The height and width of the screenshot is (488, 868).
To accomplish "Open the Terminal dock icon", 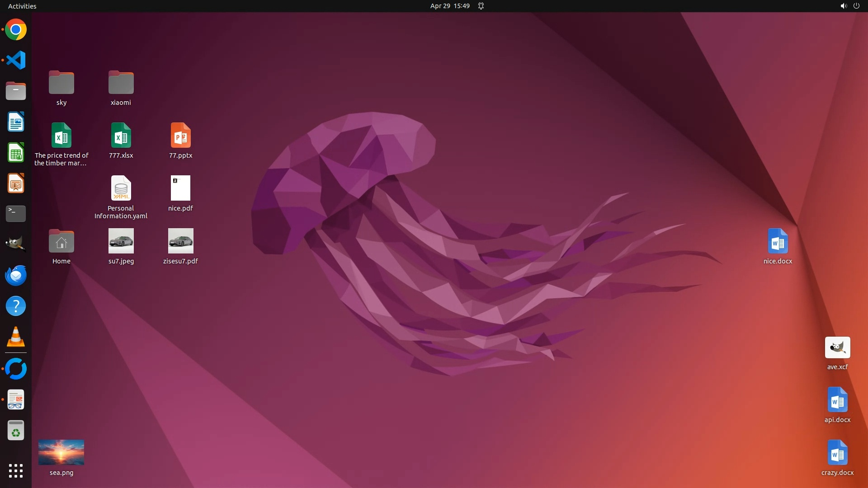I will 16,214.
